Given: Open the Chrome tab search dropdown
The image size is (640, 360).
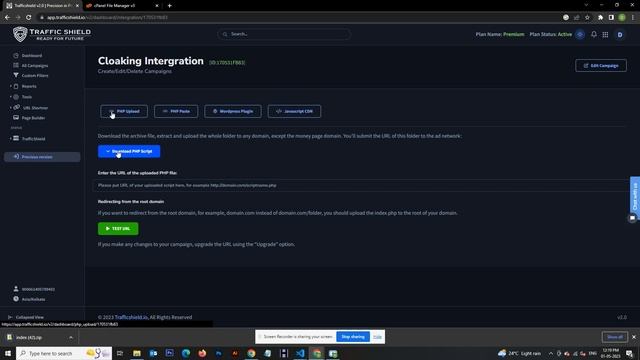Looking at the screenshot, I should click(586, 5).
